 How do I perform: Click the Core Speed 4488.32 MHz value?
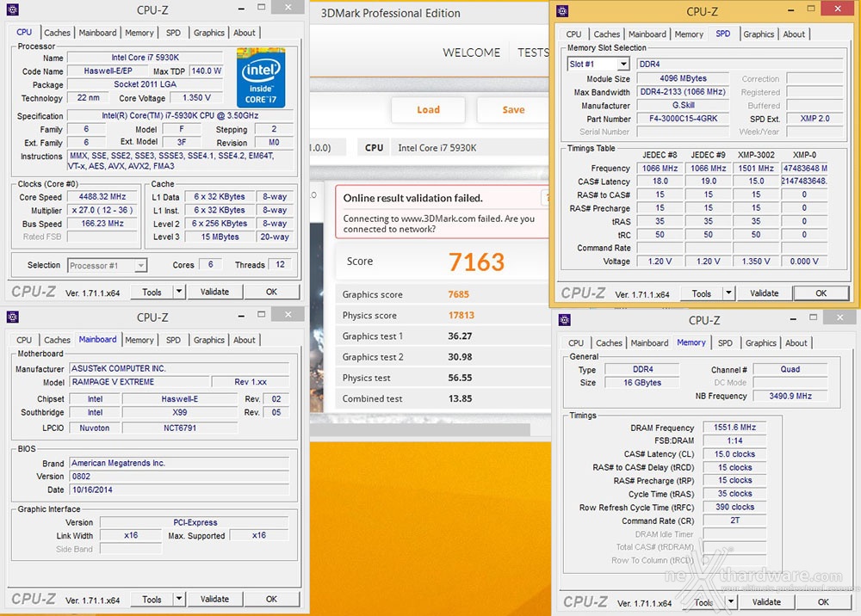102,196
